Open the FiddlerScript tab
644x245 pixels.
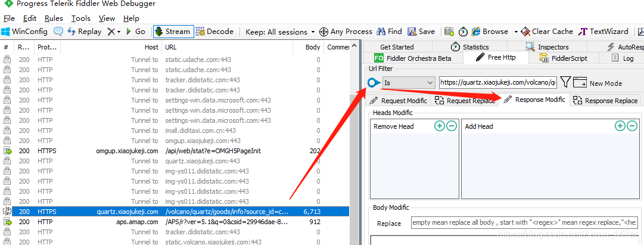pos(564,58)
